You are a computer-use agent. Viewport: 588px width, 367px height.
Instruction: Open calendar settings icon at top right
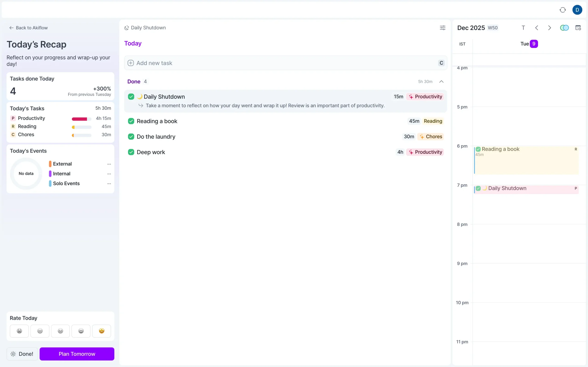(578, 28)
